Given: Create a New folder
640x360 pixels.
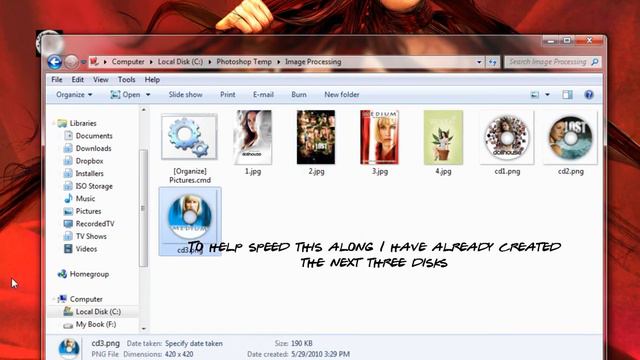Looking at the screenshot, I should 342,95.
